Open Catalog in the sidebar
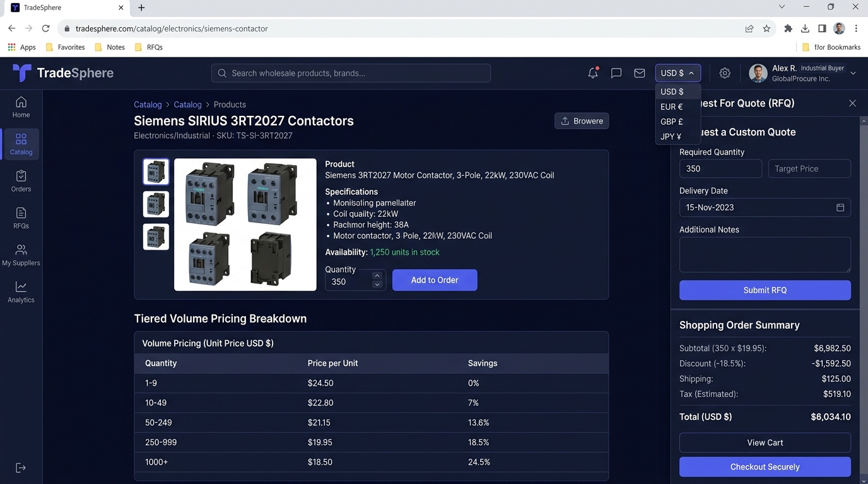Image resolution: width=868 pixels, height=484 pixels. click(21, 144)
